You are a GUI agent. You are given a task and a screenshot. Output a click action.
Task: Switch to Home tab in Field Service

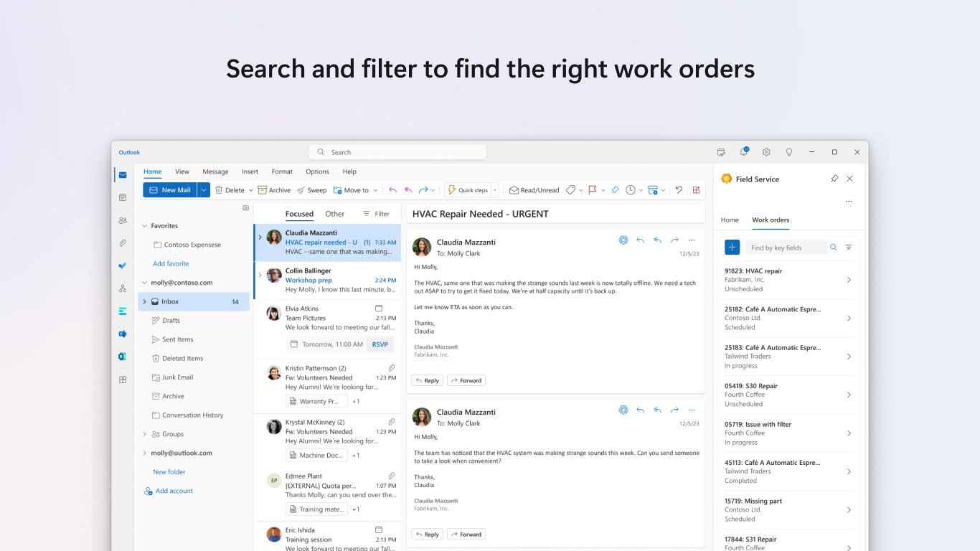point(730,220)
